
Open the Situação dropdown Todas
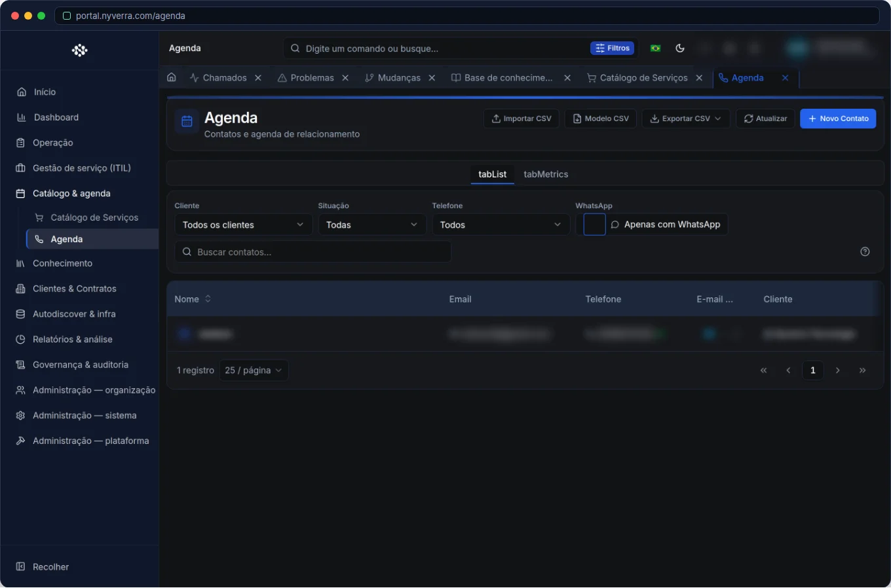click(x=372, y=225)
